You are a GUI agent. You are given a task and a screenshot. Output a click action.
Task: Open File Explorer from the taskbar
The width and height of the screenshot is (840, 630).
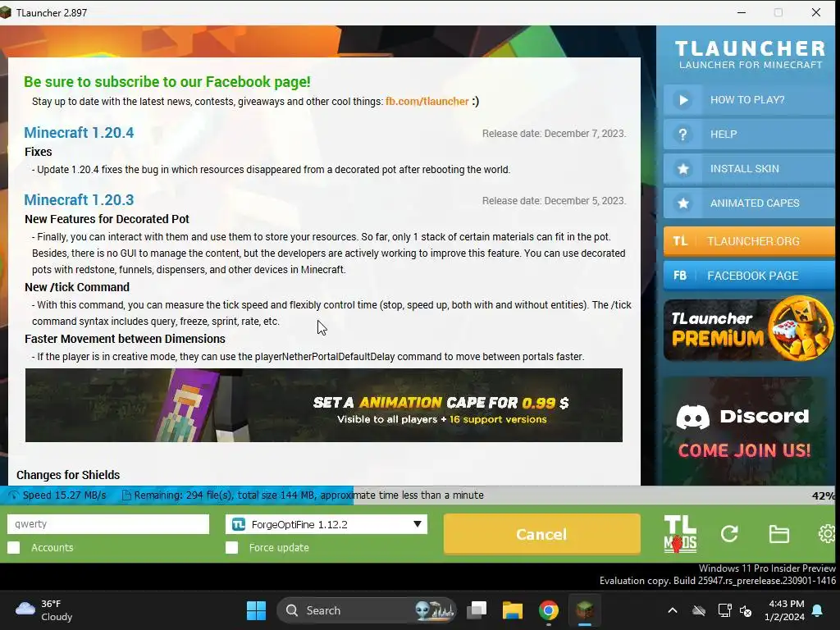[x=512, y=610]
